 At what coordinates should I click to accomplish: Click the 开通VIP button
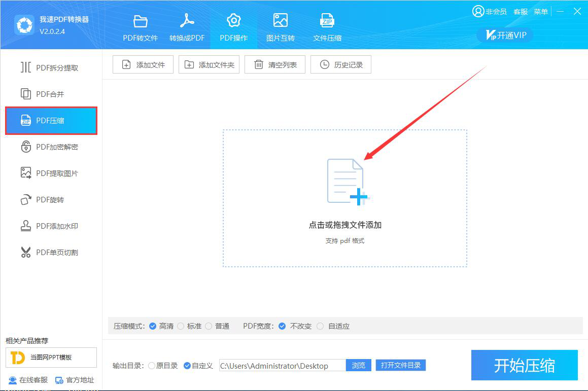505,35
